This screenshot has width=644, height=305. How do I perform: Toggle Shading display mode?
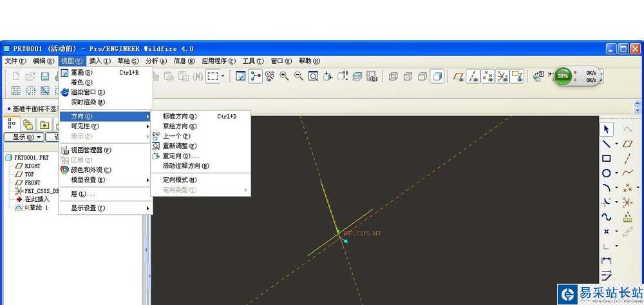(437, 76)
